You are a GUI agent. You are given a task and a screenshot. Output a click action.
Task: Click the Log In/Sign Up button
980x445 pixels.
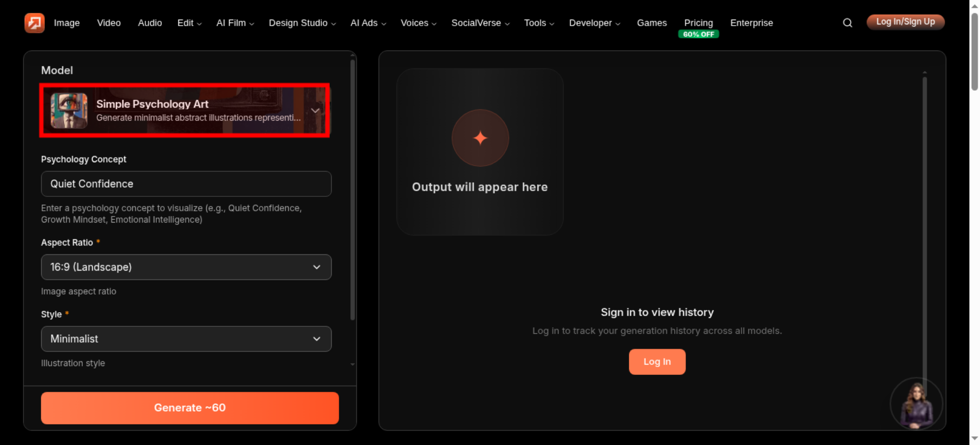click(x=906, y=22)
